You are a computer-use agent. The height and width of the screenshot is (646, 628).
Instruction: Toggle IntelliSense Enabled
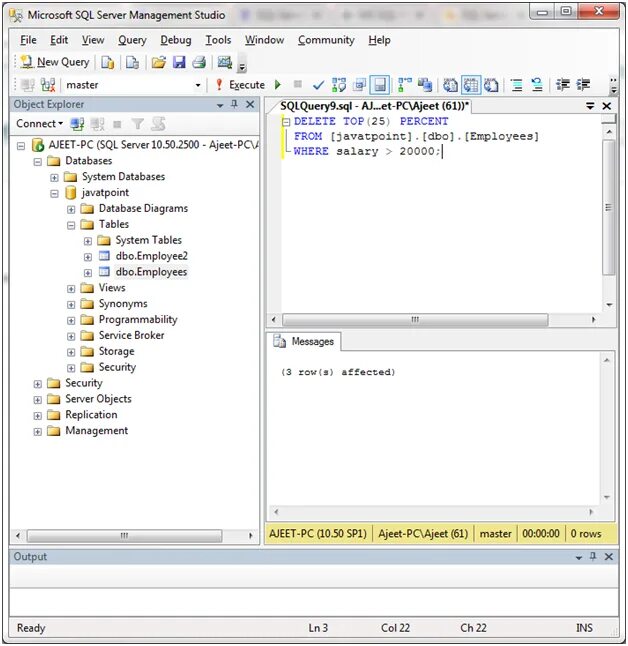pyautogui.click(x=380, y=85)
